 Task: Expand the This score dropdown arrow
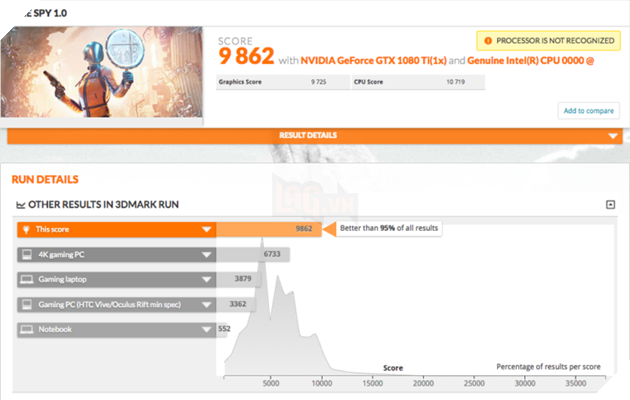click(x=206, y=229)
